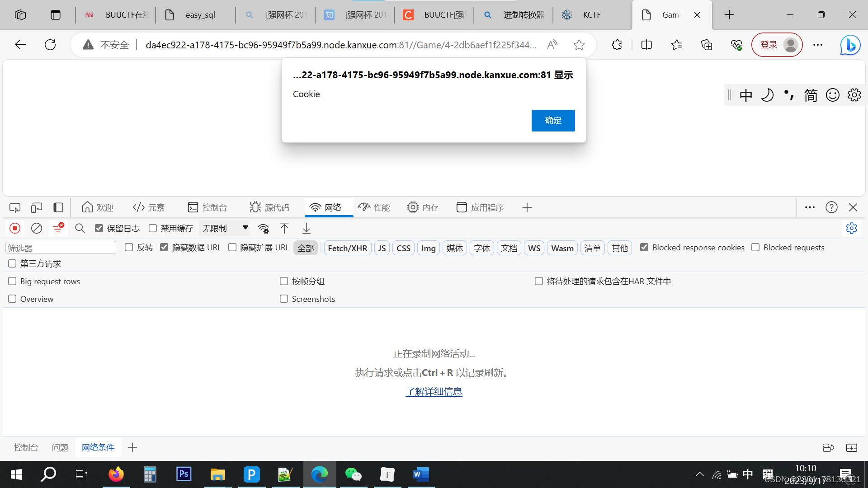
Task: Open Photoshop from the taskbar
Action: [x=184, y=474]
